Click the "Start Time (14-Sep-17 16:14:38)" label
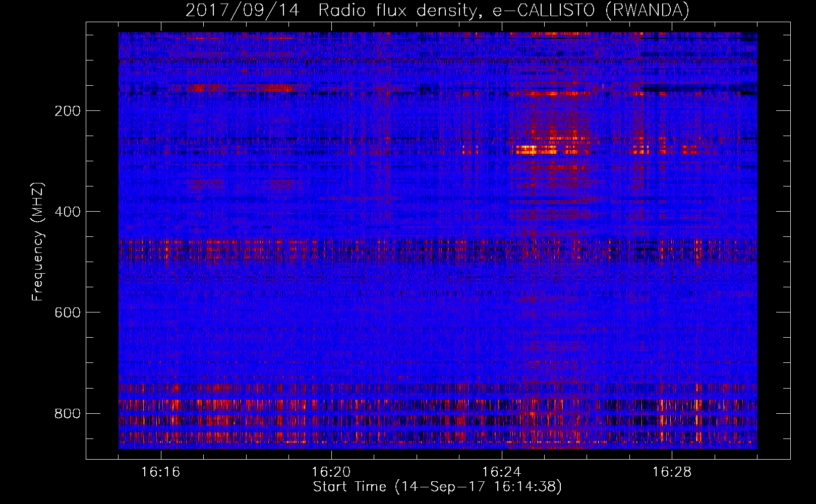Screen dimensions: 816x504 coord(437,487)
